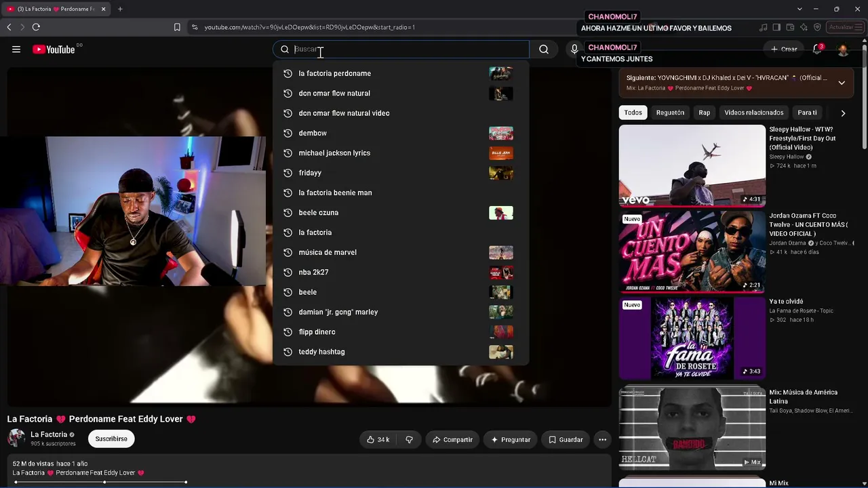Choose 'beele ozuna' suggestion
868x488 pixels.
coord(400,213)
